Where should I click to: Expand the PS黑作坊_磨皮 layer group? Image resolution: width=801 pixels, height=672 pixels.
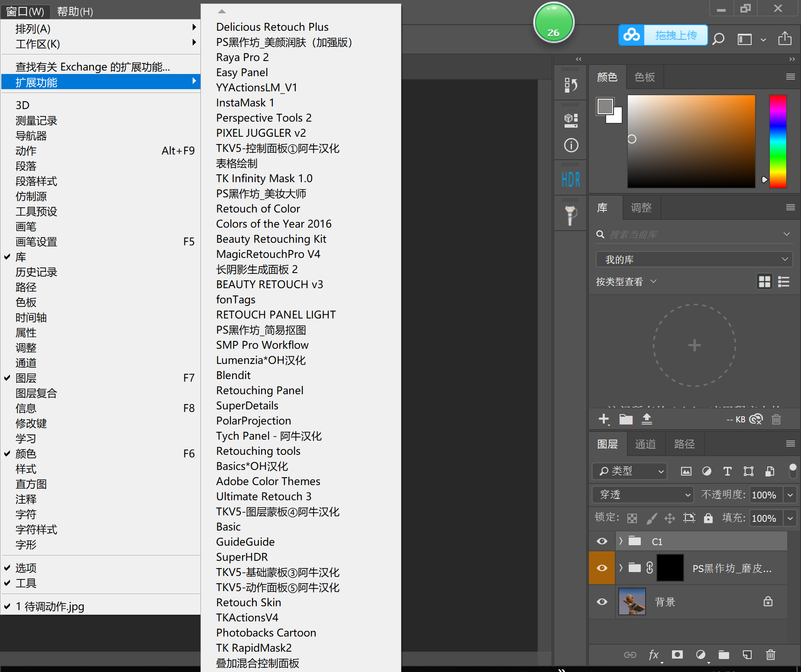tap(621, 568)
